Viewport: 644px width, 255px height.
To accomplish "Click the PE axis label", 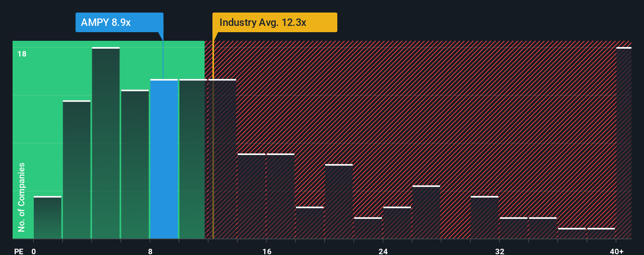I will click(x=19, y=251).
